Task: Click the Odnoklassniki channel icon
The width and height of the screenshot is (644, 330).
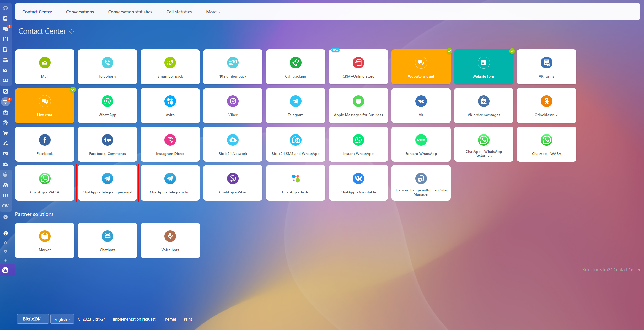Action: pos(546,101)
